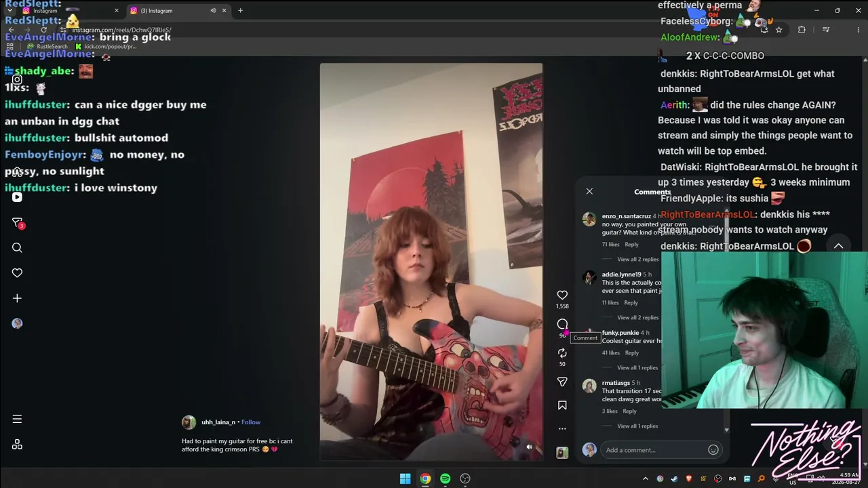Open the Chrome apps grid in the bookmarks bar

9,47
